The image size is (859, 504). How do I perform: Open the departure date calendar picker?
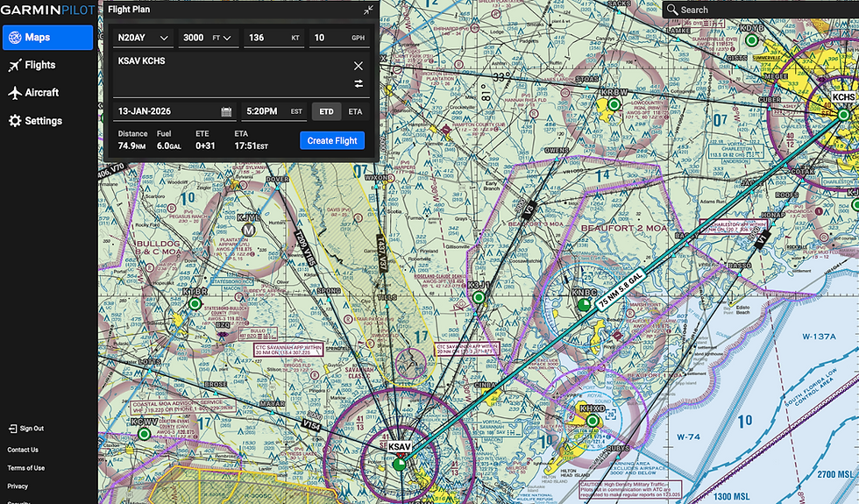pos(226,112)
